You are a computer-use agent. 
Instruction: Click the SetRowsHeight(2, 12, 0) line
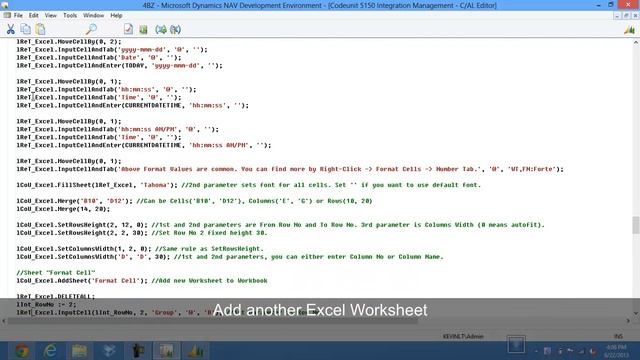click(280, 225)
